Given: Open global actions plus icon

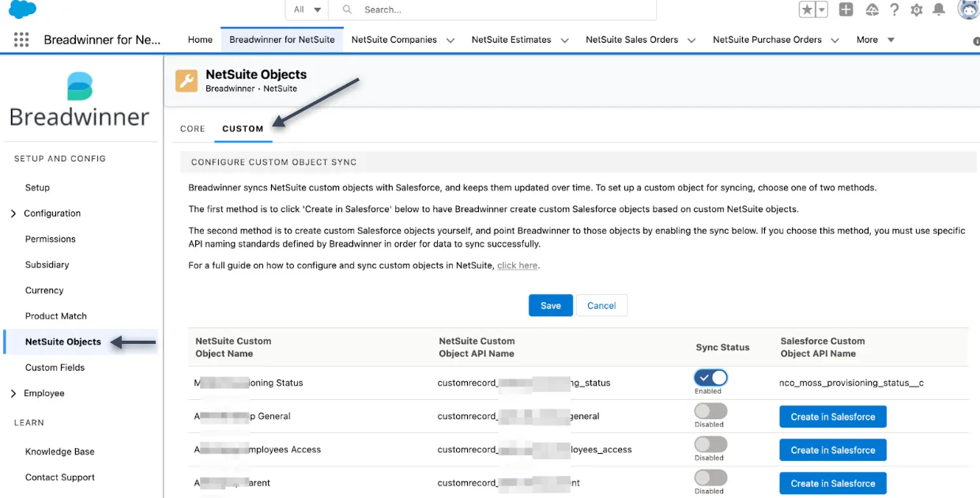Looking at the screenshot, I should pos(846,9).
